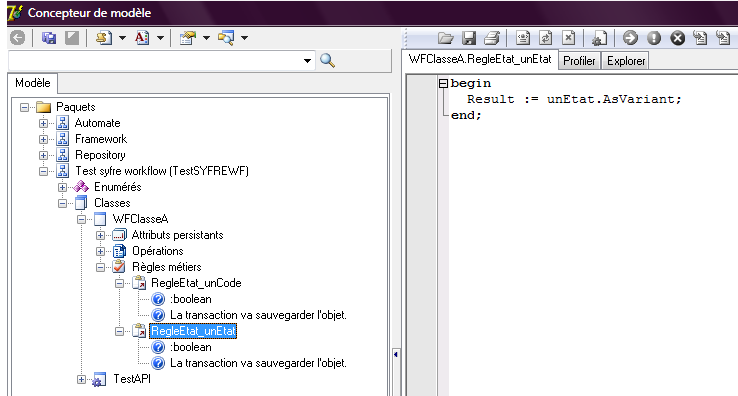This screenshot has height=396, width=738.
Task: Click the round exclamation mark icon
Action: pyautogui.click(x=654, y=38)
